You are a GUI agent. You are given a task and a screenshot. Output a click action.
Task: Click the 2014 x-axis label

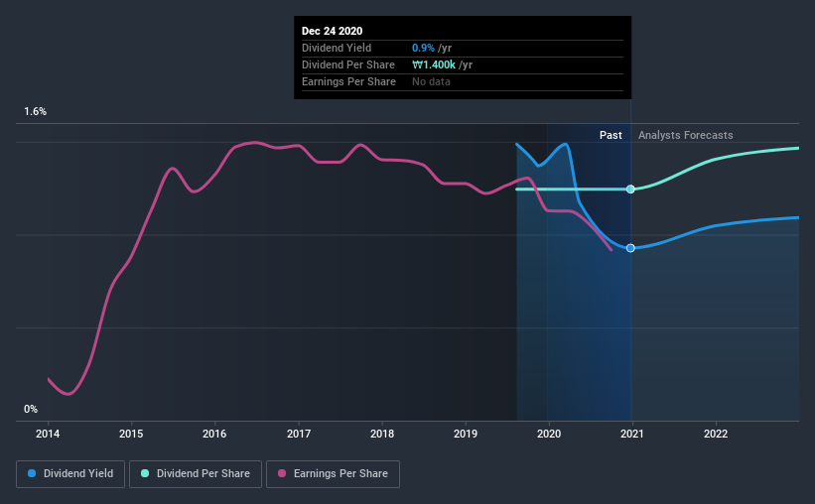(x=48, y=434)
